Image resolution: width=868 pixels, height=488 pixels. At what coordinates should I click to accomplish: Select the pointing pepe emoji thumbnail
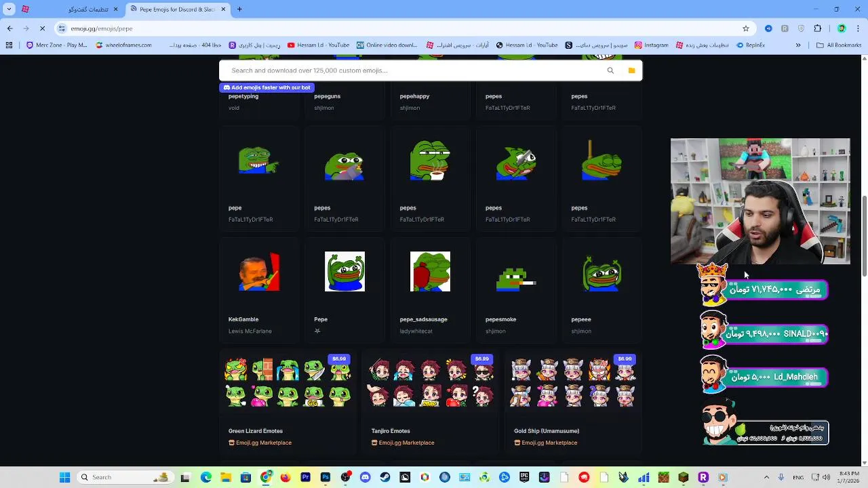(x=258, y=161)
